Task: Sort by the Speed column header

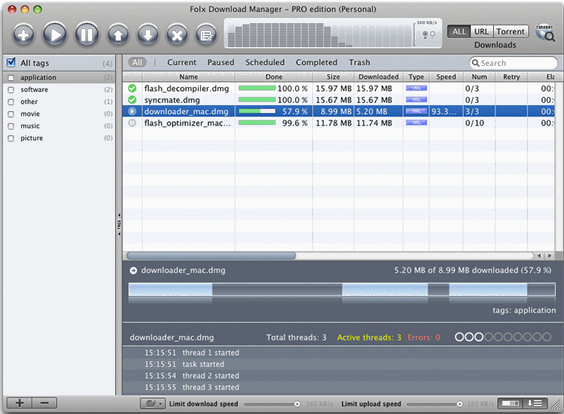Action: coord(446,77)
